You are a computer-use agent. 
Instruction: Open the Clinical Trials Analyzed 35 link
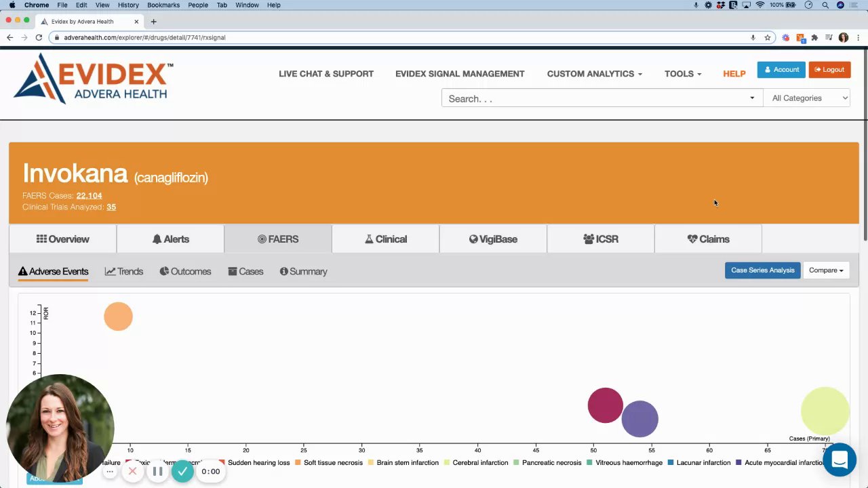111,207
